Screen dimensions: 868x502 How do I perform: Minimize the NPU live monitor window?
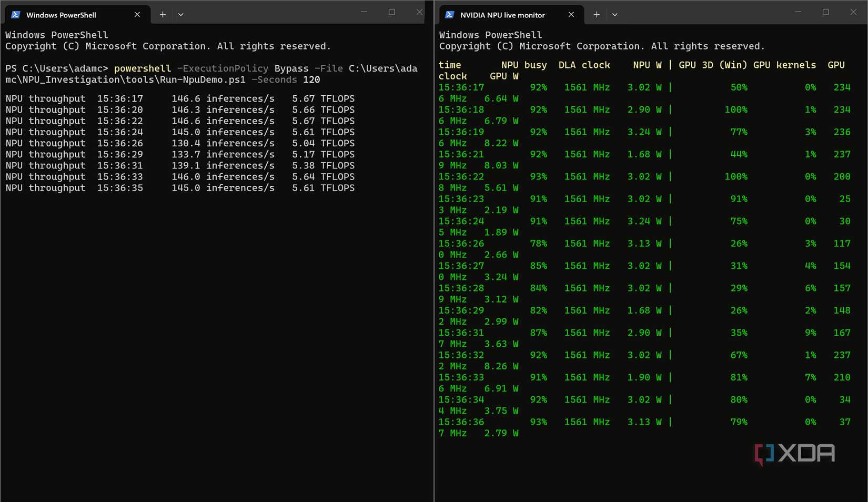798,12
